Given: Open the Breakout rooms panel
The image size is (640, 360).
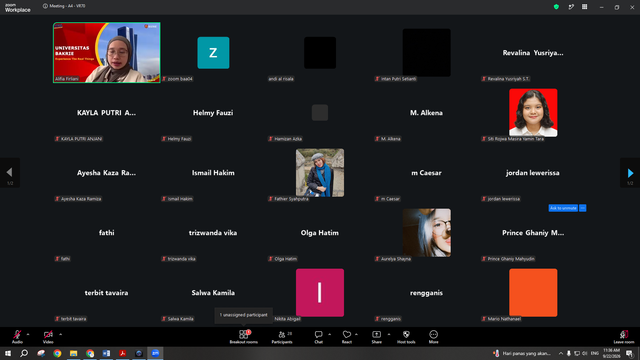Looking at the screenshot, I should point(243,337).
